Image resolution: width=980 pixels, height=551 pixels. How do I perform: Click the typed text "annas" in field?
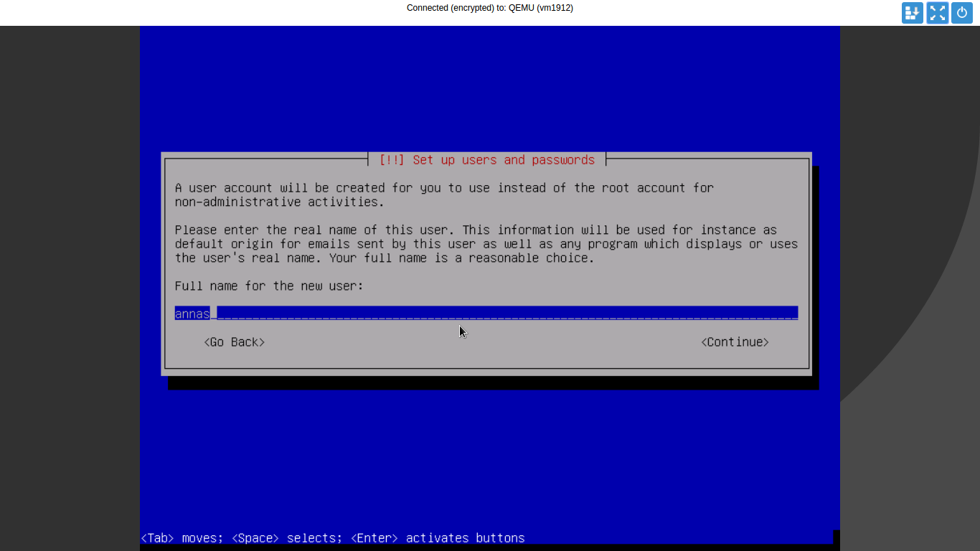pos(192,314)
